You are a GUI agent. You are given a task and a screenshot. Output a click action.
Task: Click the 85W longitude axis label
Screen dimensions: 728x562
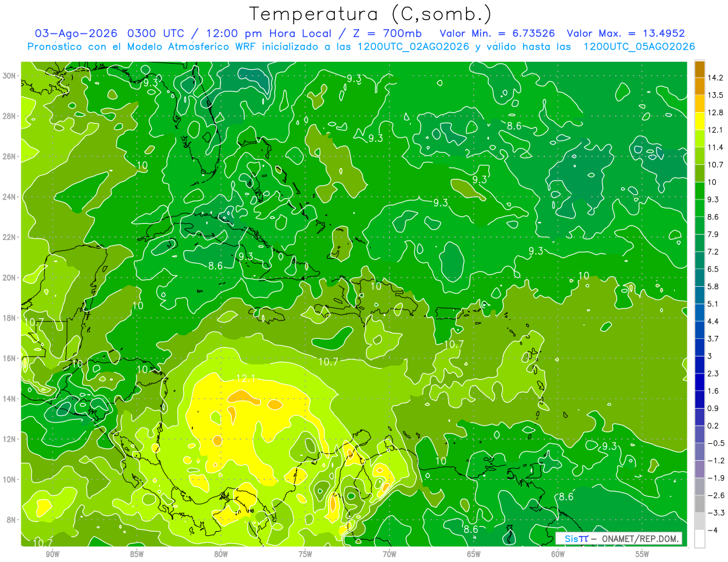point(136,554)
